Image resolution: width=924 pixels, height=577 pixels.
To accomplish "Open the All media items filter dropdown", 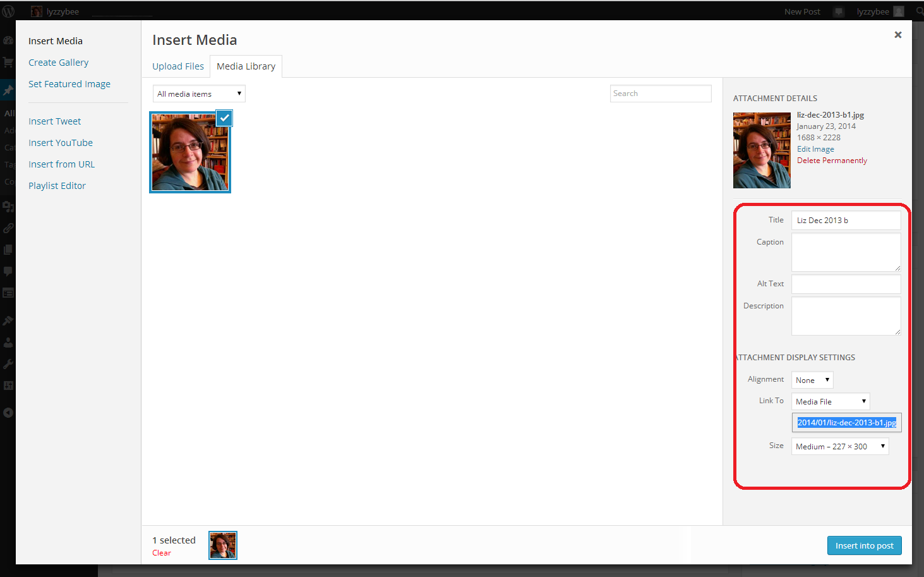I will 199,94.
